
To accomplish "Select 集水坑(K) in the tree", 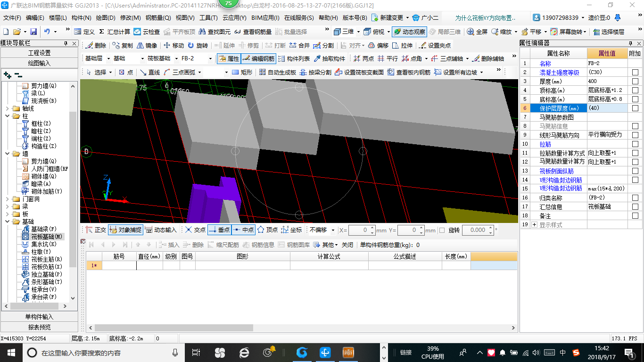I will pyautogui.click(x=43, y=244).
